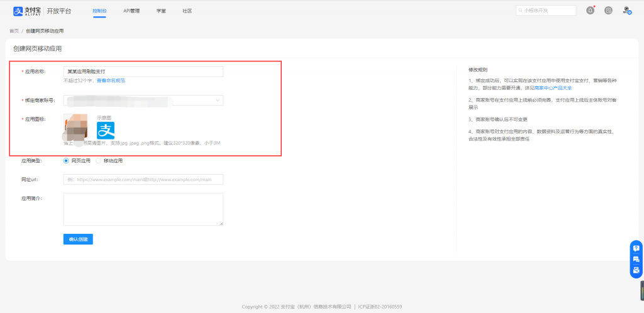
Task: Open 查看命名规范 link
Action: (x=111, y=81)
